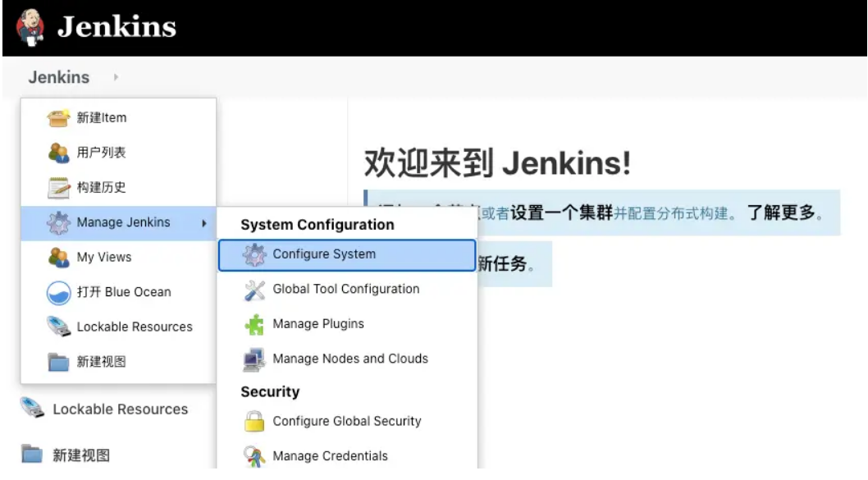The height and width of the screenshot is (480, 868).
Task: Click the 用户列表 people icon
Action: click(x=58, y=153)
